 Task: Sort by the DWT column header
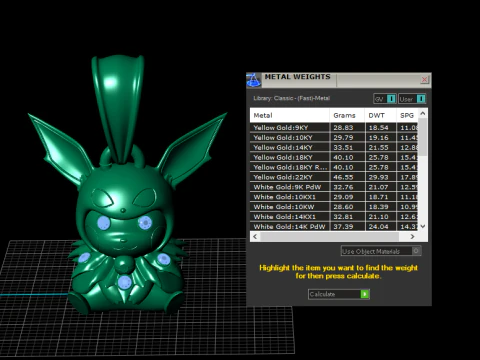click(380, 115)
